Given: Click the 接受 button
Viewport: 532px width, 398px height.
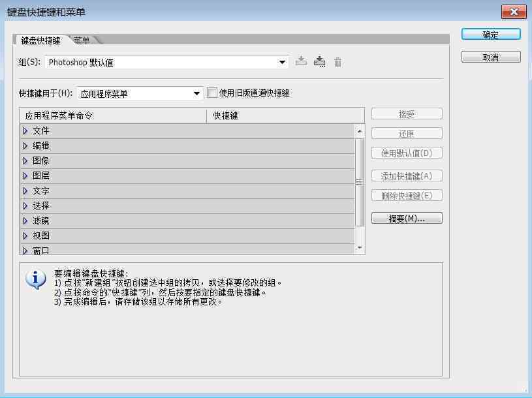Looking at the screenshot, I should [x=407, y=114].
